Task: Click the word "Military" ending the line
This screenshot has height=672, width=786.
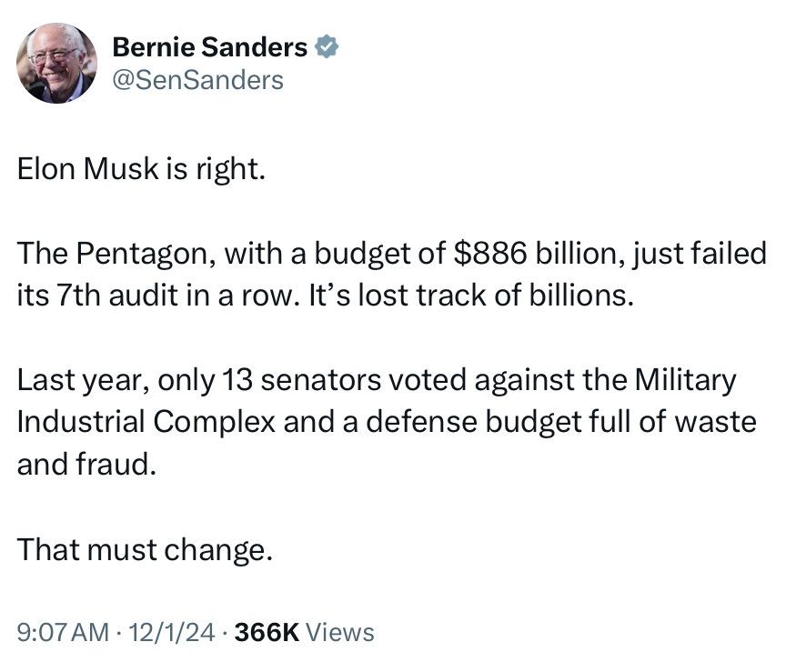Action: (x=685, y=380)
